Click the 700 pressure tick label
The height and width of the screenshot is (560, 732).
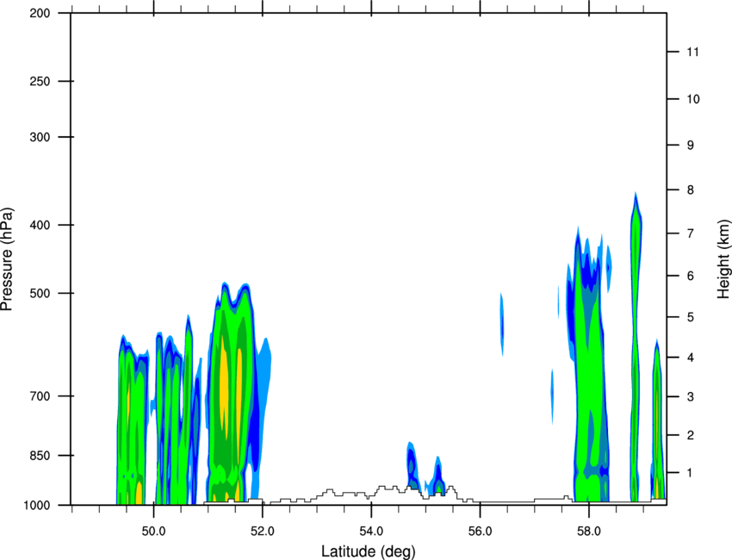[x=40, y=396]
